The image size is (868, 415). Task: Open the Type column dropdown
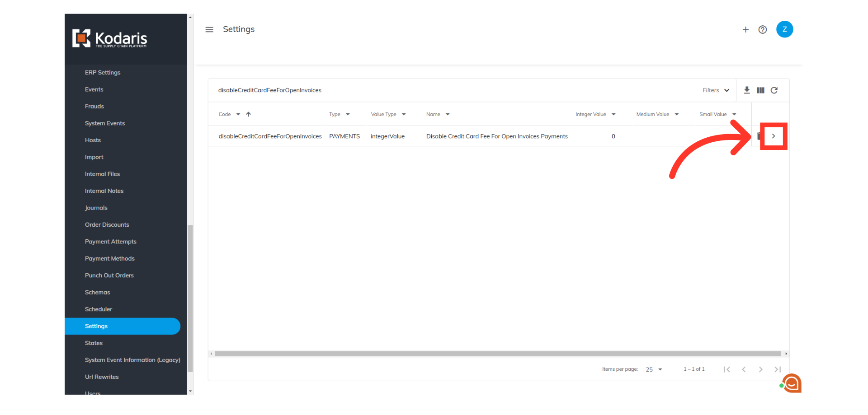pos(348,114)
